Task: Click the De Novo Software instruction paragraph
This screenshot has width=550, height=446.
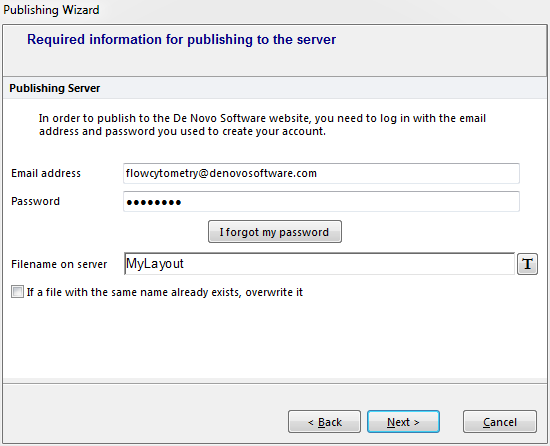Action: 262,124
